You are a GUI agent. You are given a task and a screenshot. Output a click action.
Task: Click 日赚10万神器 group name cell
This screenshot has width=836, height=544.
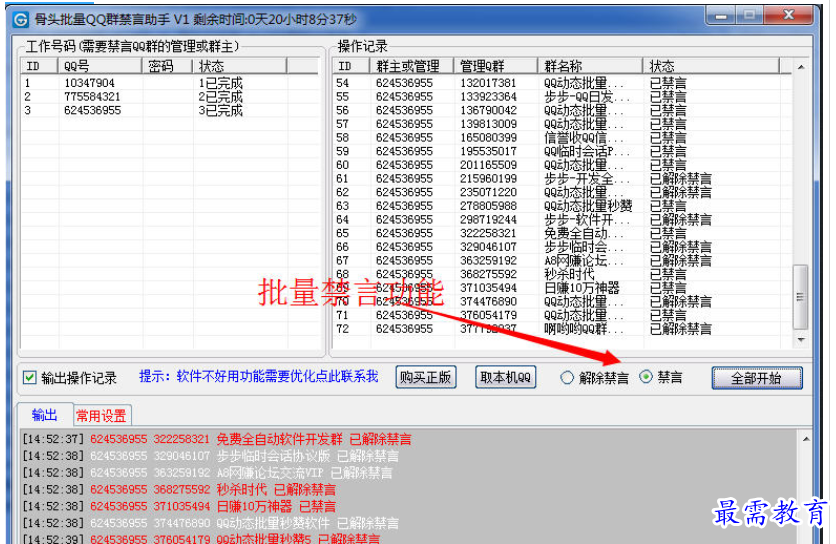[582, 289]
